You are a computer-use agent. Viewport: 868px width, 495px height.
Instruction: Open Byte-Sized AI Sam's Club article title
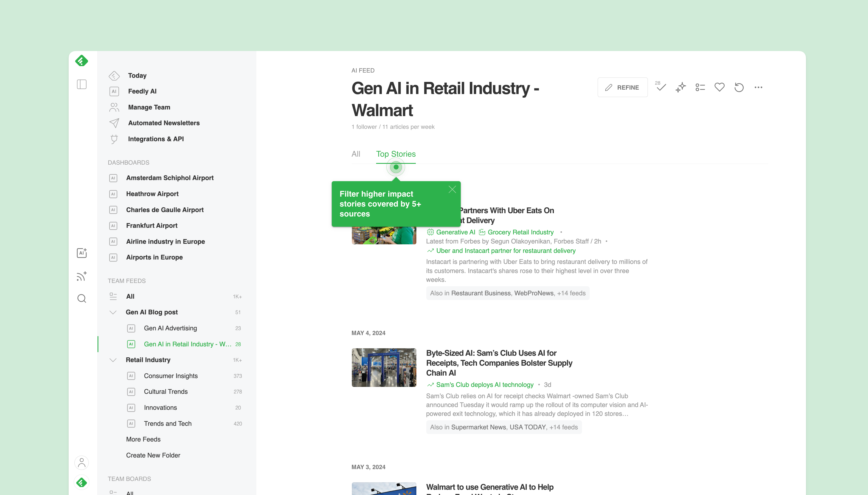pyautogui.click(x=499, y=363)
